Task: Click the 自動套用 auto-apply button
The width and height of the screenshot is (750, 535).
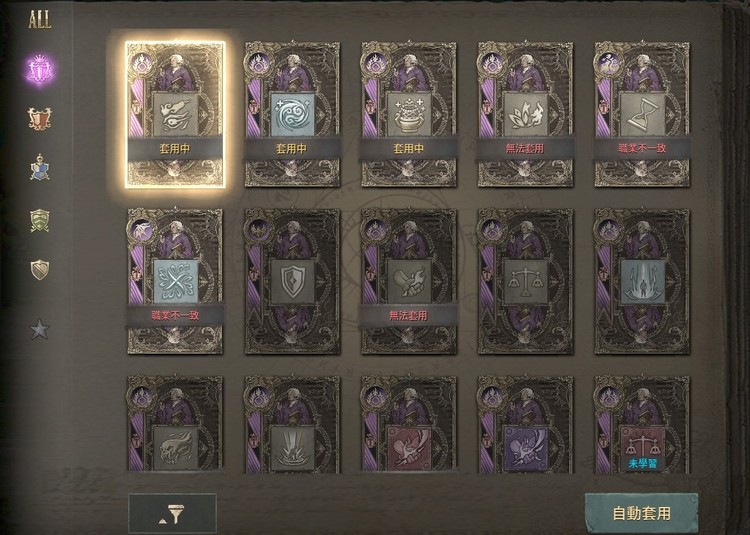Action: [641, 513]
